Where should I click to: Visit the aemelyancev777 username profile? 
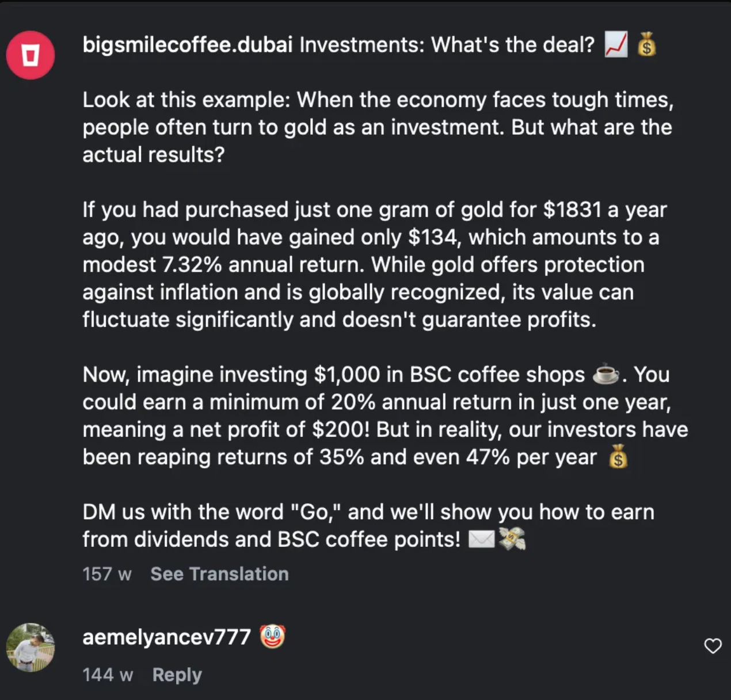166,637
